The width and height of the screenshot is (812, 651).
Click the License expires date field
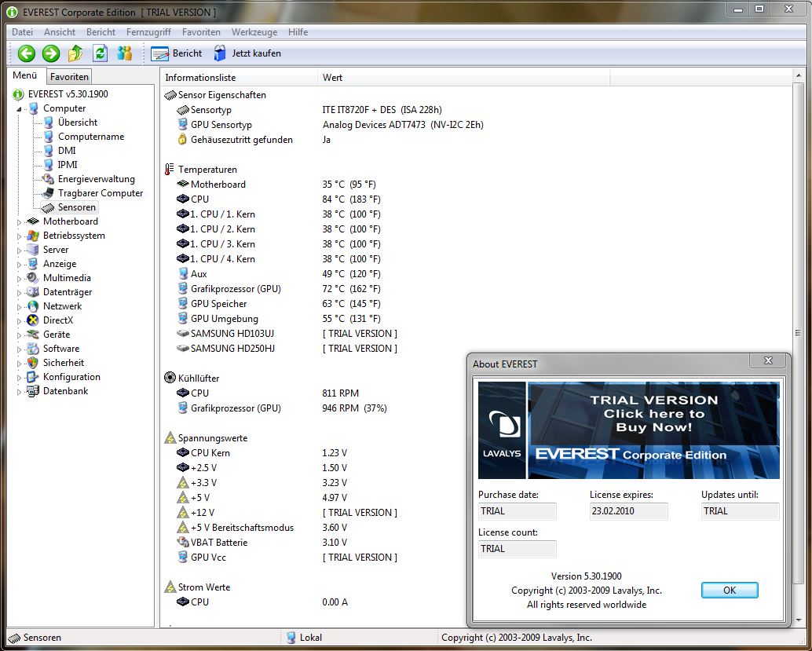coord(629,511)
